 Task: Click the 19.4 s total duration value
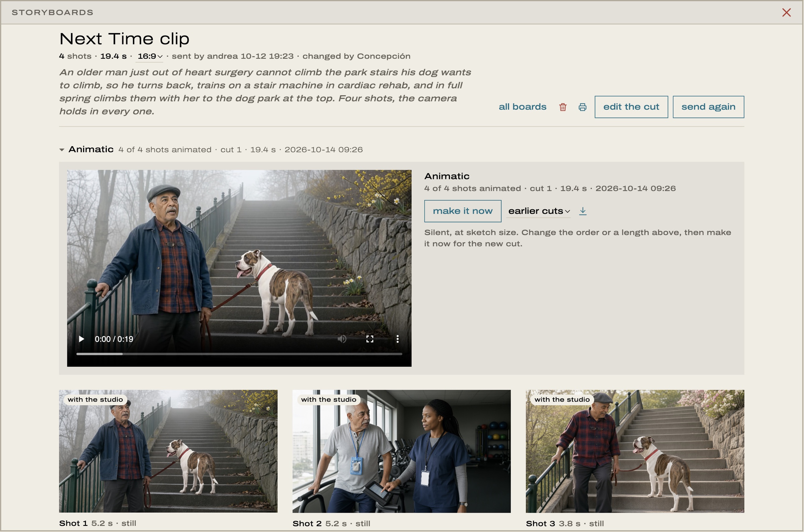pos(113,56)
